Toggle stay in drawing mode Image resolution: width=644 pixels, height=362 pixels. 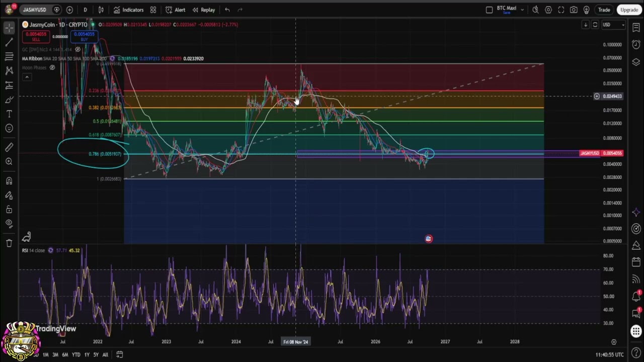coord(9,195)
